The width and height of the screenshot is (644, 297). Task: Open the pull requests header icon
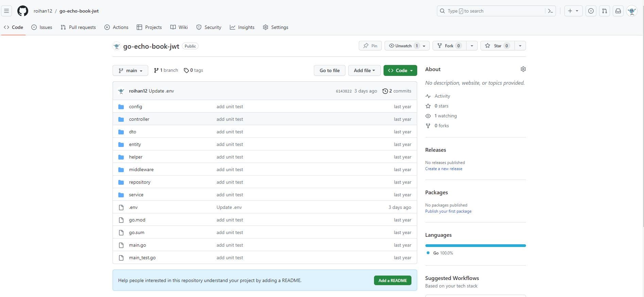point(605,11)
